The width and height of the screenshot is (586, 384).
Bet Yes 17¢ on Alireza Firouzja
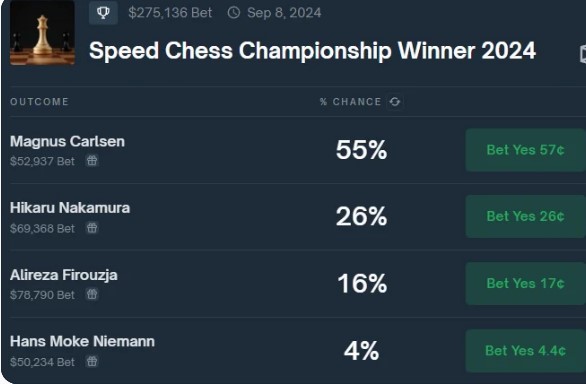(x=525, y=283)
